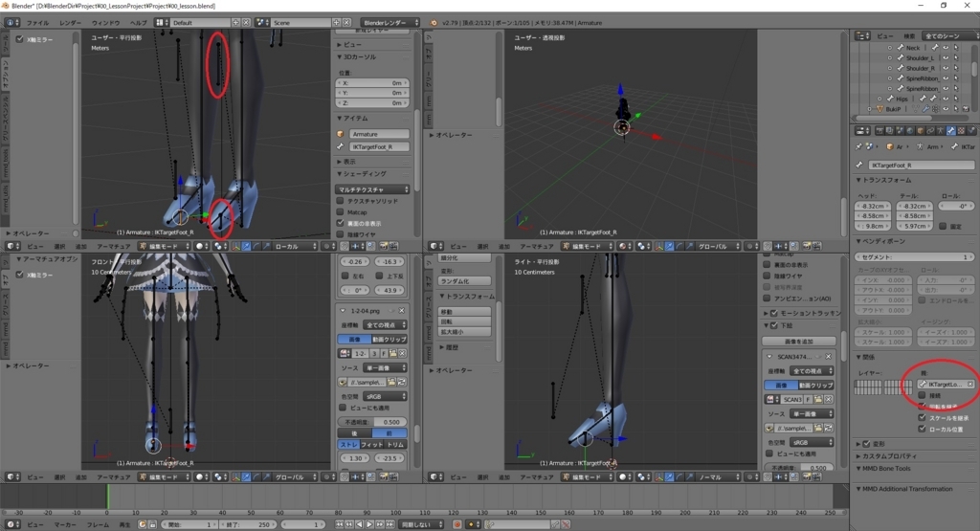Enable the テクスチャソリッド checkbox
Viewport: 980px width, 531px height.
(340, 201)
